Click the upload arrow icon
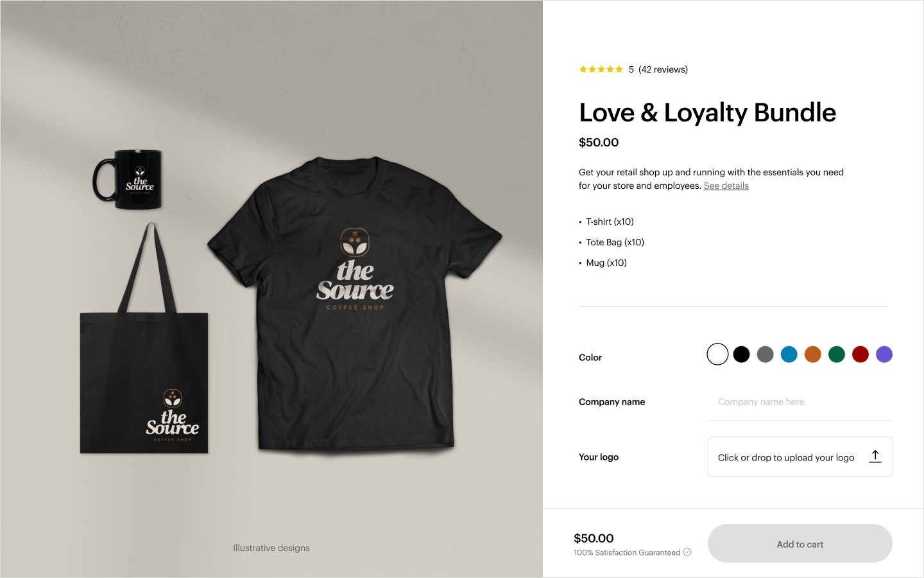Image resolution: width=924 pixels, height=578 pixels. click(875, 456)
